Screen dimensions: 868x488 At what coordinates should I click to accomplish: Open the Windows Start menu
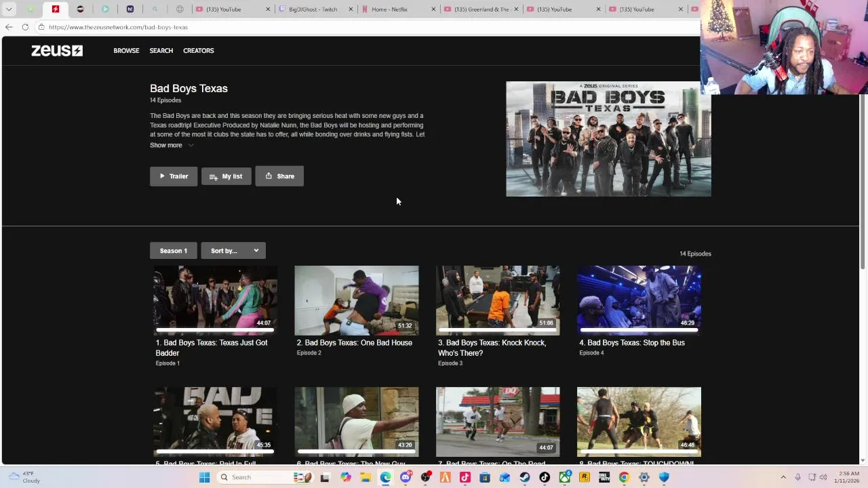[x=204, y=477]
